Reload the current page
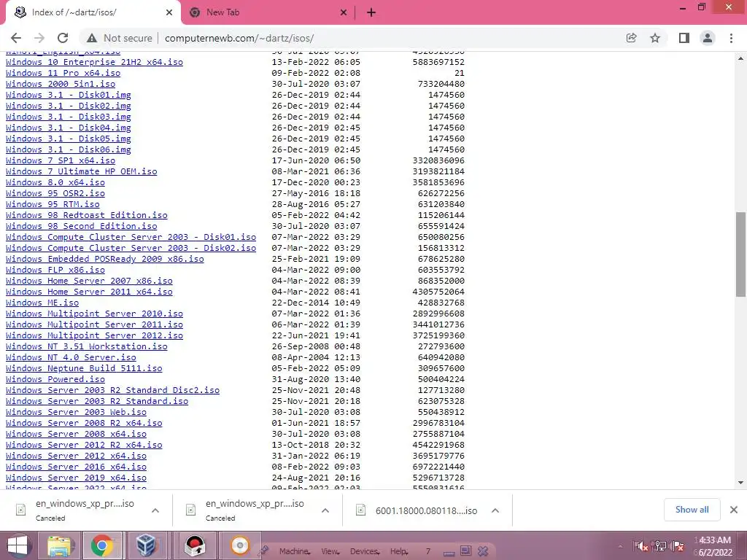This screenshot has width=747, height=560. click(63, 38)
